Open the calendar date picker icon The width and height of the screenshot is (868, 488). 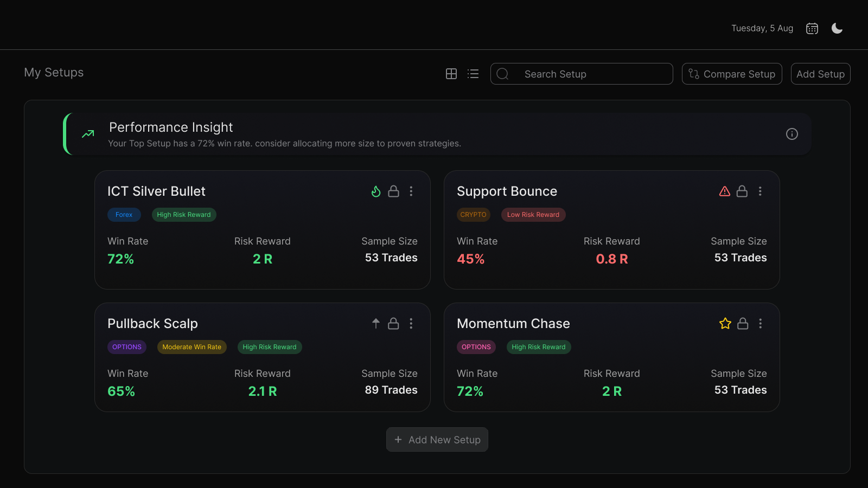(x=812, y=29)
